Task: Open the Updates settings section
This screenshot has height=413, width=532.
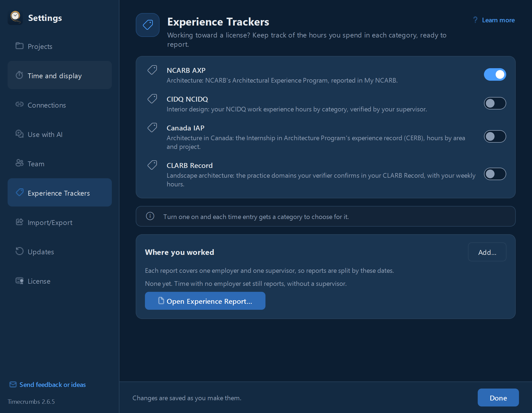Action: tap(60, 252)
